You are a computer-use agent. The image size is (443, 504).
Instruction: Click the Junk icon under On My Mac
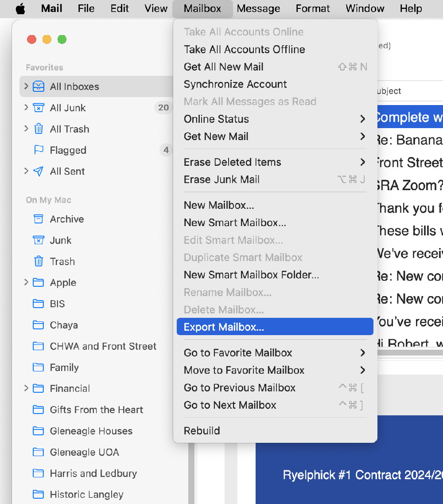tap(39, 240)
